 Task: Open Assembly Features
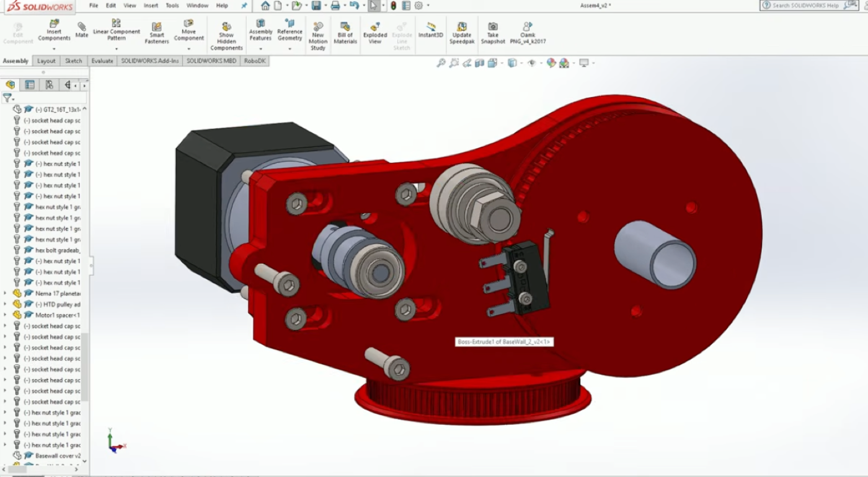260,30
